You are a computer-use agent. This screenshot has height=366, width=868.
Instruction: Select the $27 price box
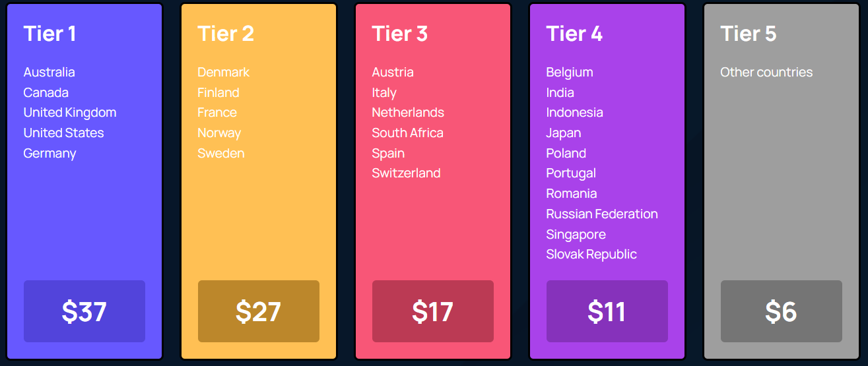(x=259, y=311)
